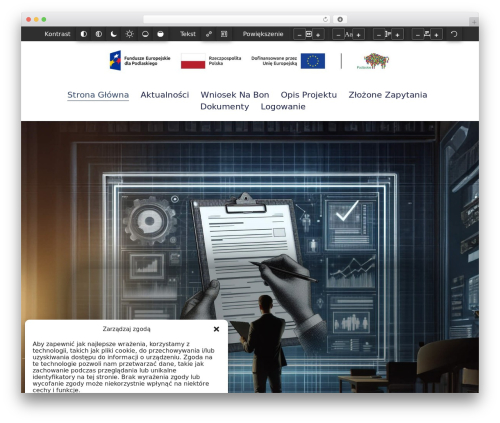Activate the bright sun contrast icon
This screenshot has height=423, width=500.
pos(129,34)
